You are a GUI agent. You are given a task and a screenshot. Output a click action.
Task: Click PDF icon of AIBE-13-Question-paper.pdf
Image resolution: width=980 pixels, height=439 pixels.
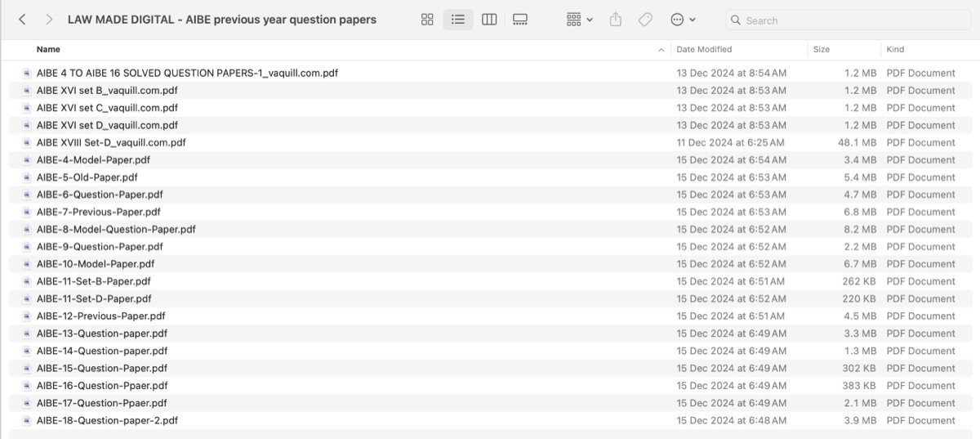coord(27,334)
